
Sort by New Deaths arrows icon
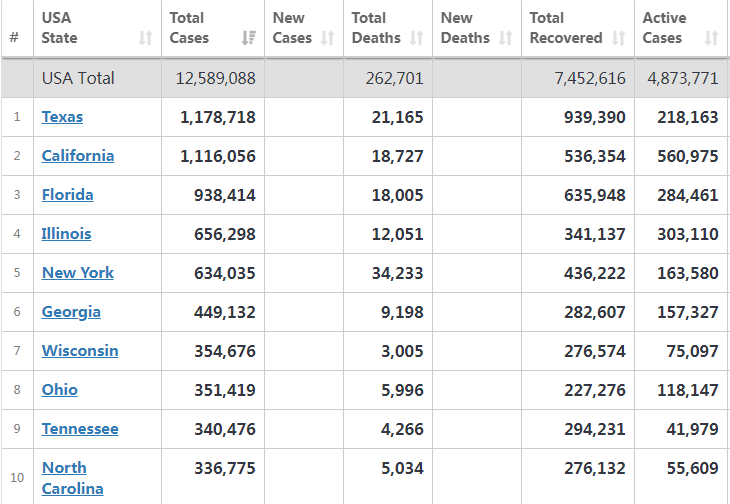(x=506, y=38)
